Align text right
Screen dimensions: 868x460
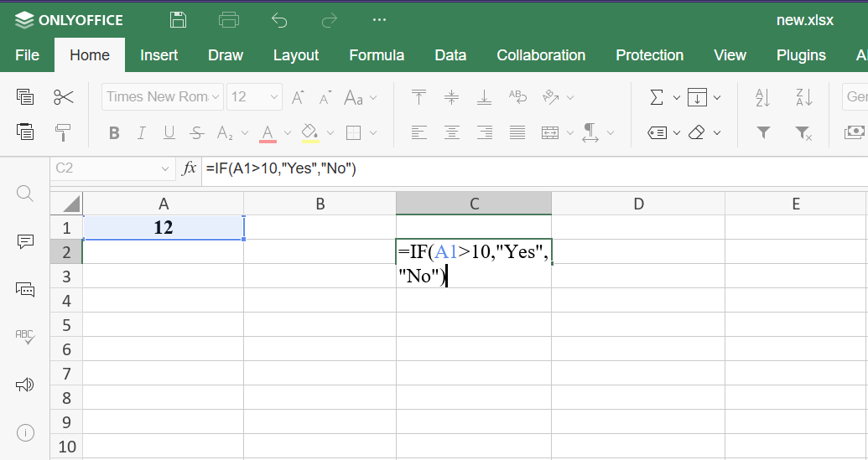485,132
